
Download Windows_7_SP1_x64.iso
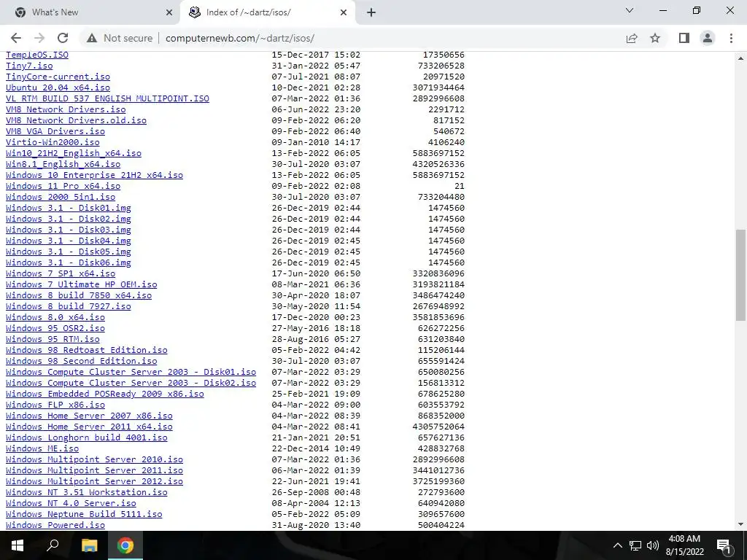[61, 274]
